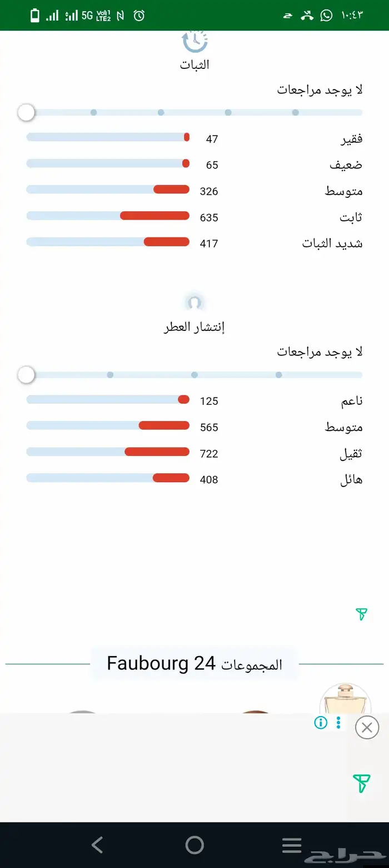Tap the green Freestar logo in ad banner
Screen dimensions: 389x868
(x=361, y=783)
